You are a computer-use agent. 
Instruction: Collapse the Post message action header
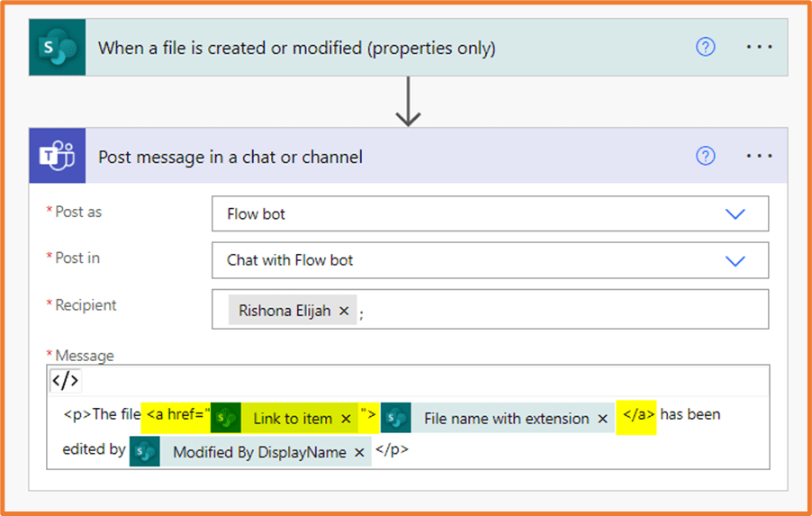(x=360, y=157)
